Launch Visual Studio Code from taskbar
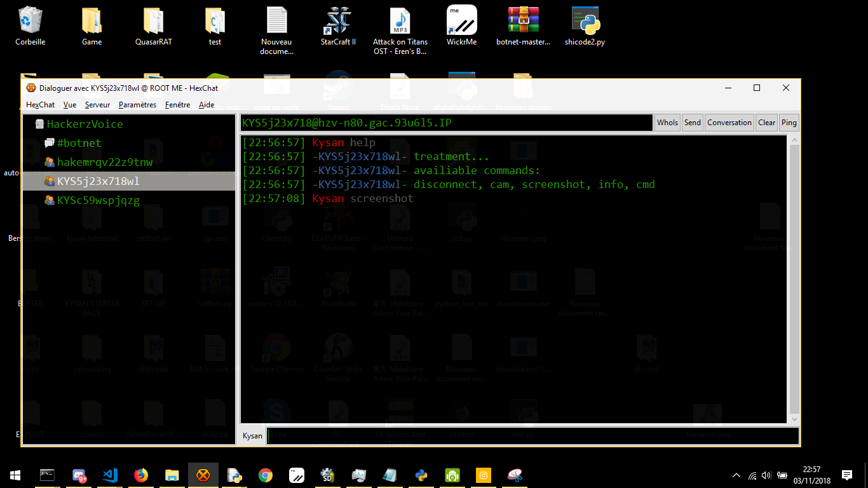The height and width of the screenshot is (488, 868). 110,475
